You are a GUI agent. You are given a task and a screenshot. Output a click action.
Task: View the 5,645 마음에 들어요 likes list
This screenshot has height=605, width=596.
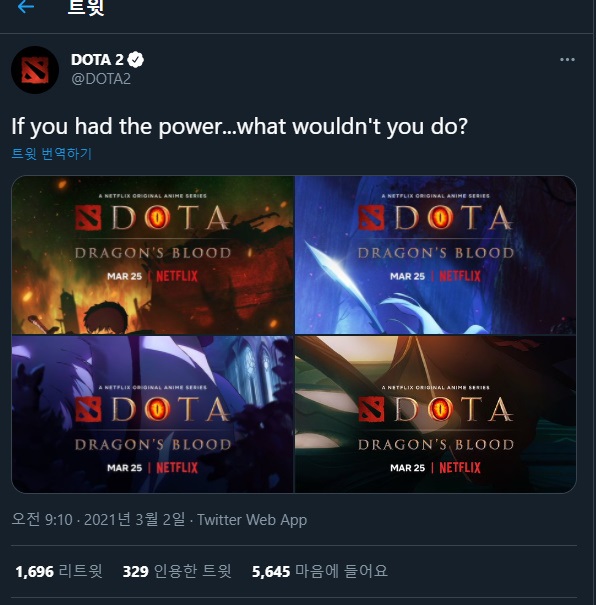click(x=319, y=571)
